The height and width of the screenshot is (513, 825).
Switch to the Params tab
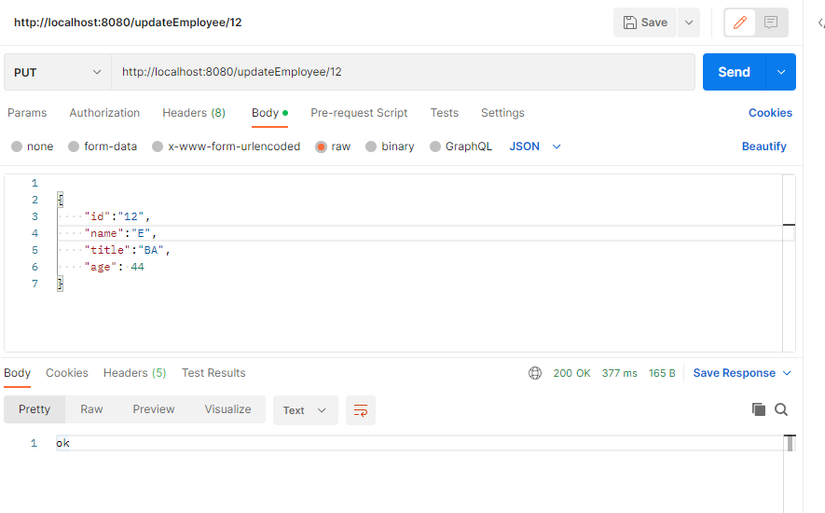coord(27,113)
